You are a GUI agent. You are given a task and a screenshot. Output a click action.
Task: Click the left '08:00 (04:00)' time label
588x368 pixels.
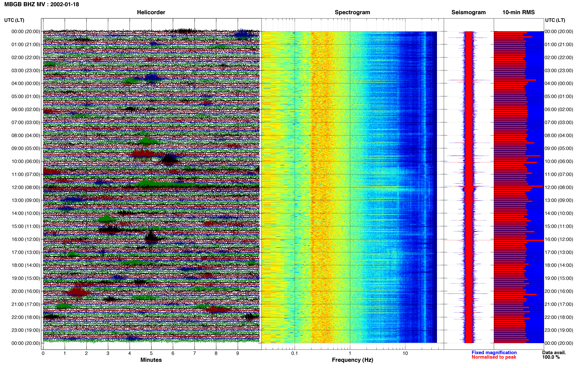click(26, 135)
